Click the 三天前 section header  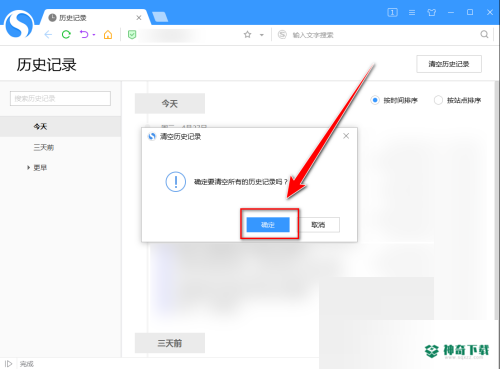[x=170, y=343]
